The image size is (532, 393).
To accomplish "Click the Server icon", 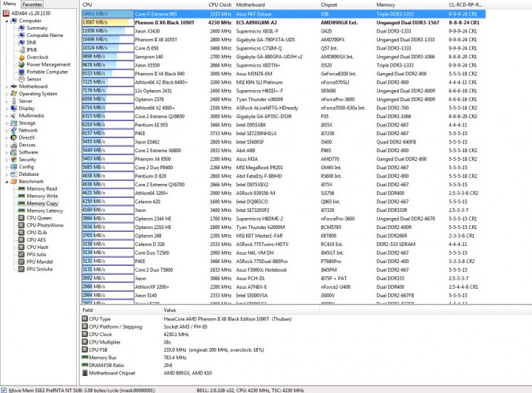I will point(14,101).
